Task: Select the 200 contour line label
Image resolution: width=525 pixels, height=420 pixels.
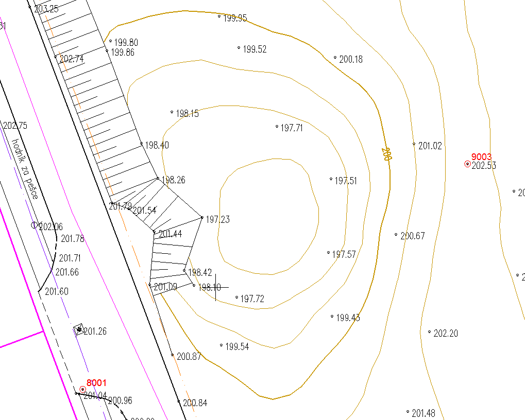Action: (x=386, y=154)
